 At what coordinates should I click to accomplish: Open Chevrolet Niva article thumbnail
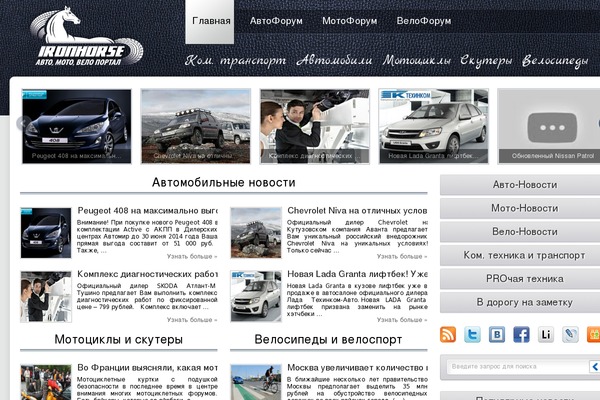(256, 233)
